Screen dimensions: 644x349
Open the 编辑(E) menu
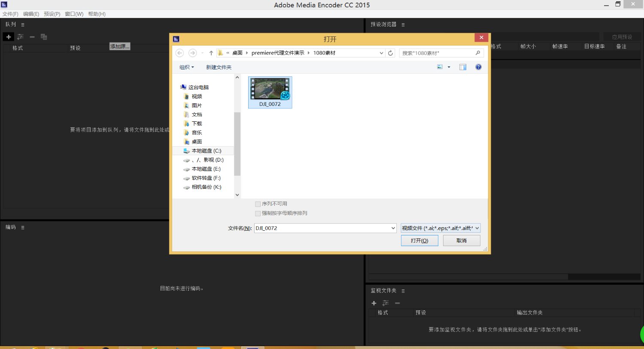31,14
